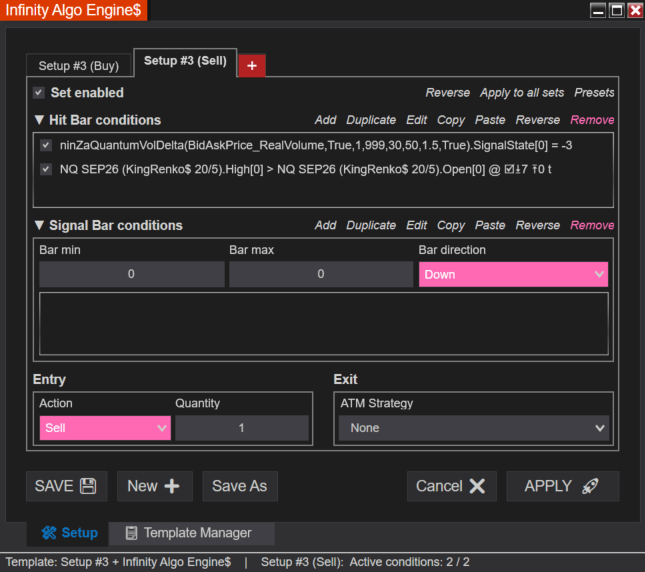The width and height of the screenshot is (645, 572).
Task: Add a new setup with red plus
Action: point(252,65)
